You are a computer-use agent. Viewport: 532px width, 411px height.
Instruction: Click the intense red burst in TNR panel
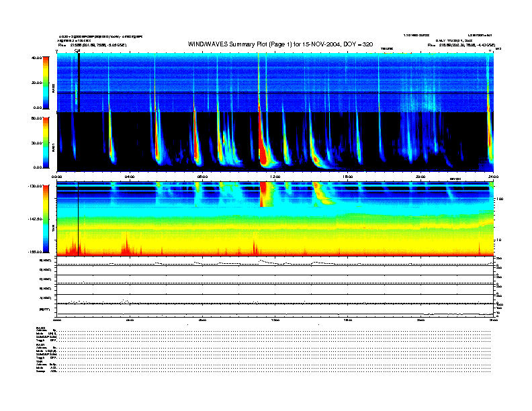(263, 195)
